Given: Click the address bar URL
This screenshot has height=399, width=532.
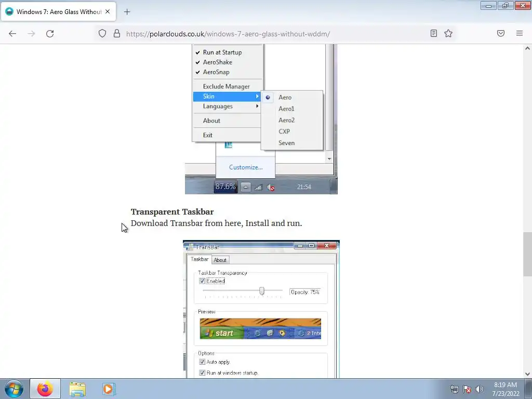Looking at the screenshot, I should (x=228, y=34).
